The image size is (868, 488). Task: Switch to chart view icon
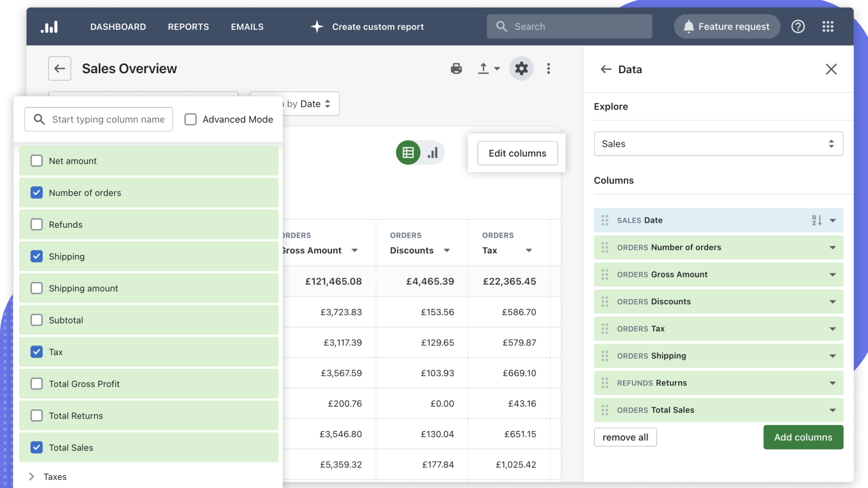click(x=432, y=153)
